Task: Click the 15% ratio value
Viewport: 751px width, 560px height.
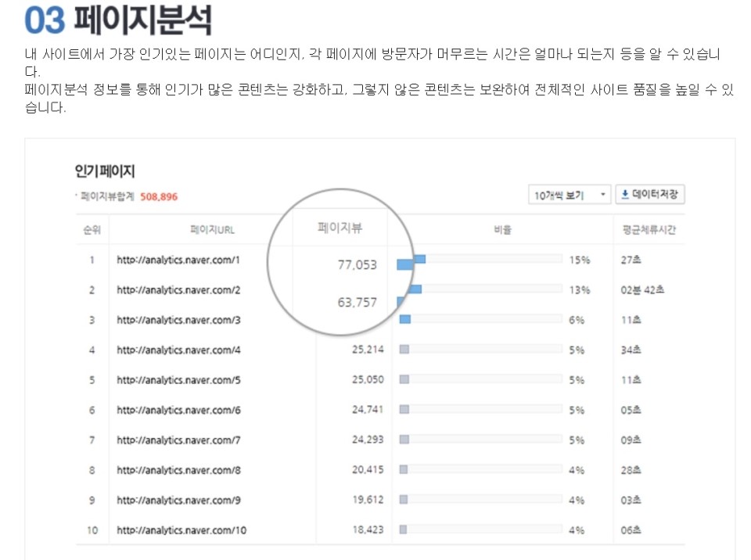Action: (580, 260)
